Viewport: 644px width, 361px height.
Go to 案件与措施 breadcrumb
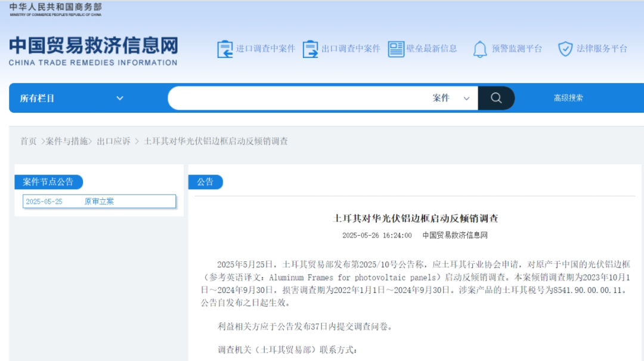(x=67, y=141)
